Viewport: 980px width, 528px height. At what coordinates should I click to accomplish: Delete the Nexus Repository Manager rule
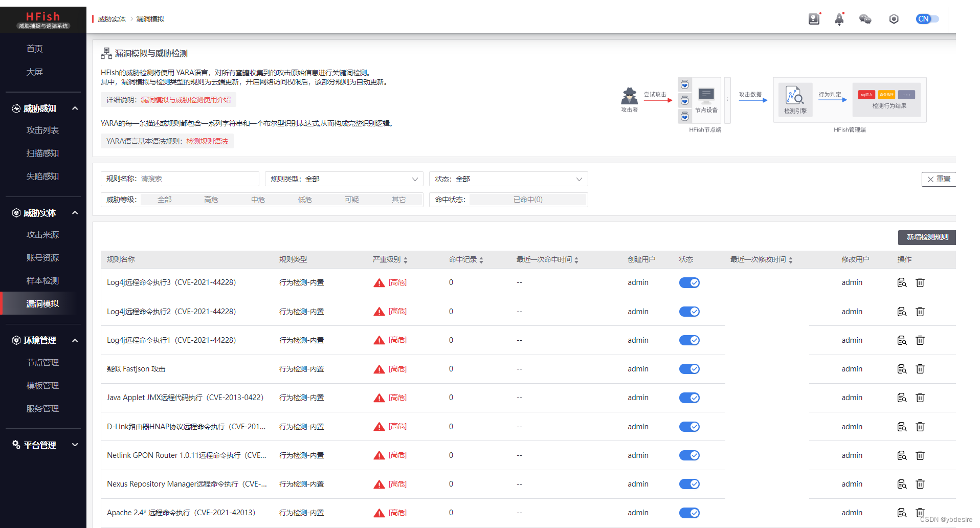[x=920, y=484]
